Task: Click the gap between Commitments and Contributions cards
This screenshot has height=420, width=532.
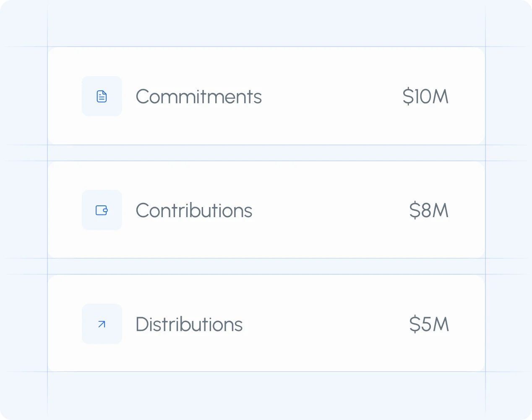Action: point(266,153)
